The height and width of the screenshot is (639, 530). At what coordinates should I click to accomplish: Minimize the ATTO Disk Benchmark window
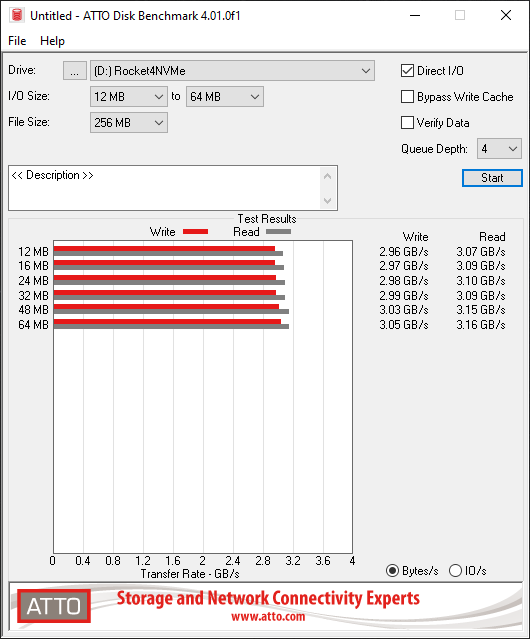coord(415,15)
